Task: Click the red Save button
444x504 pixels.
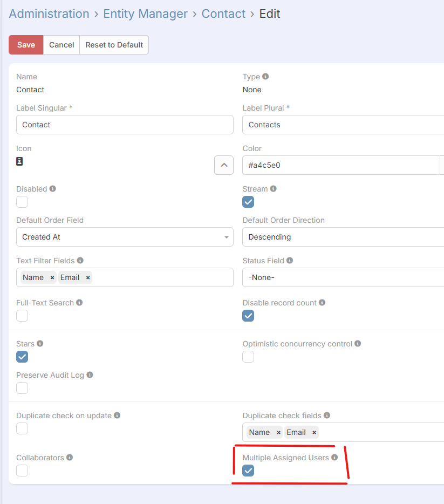Action: pyautogui.click(x=26, y=45)
